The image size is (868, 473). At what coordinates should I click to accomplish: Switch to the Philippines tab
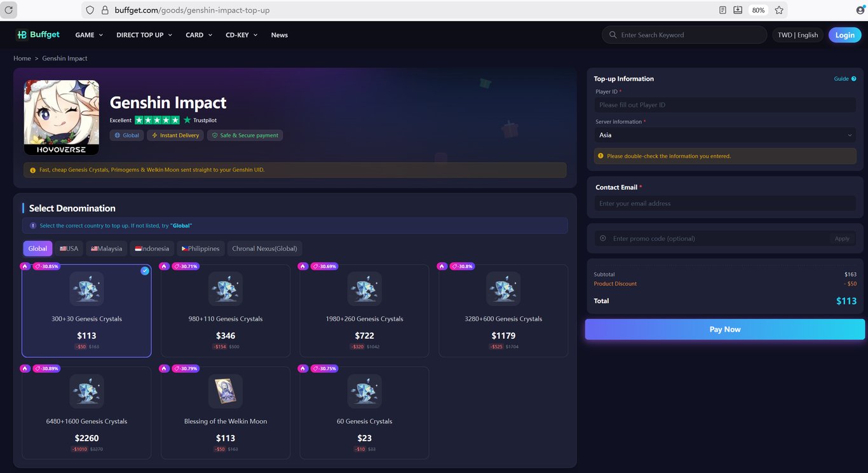[200, 249]
